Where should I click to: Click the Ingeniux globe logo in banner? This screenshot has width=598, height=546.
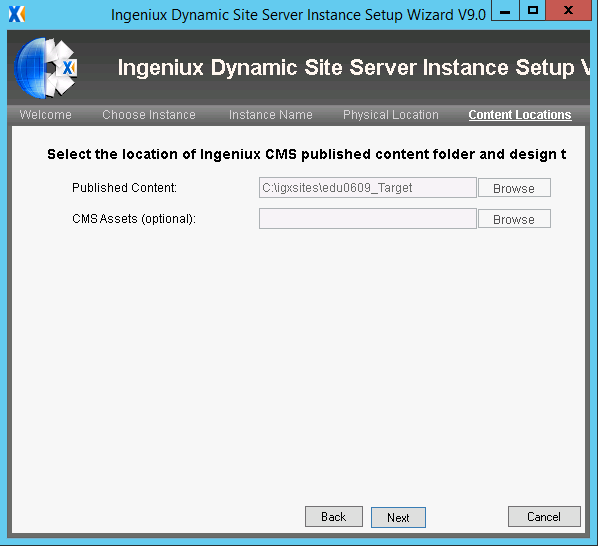45,68
